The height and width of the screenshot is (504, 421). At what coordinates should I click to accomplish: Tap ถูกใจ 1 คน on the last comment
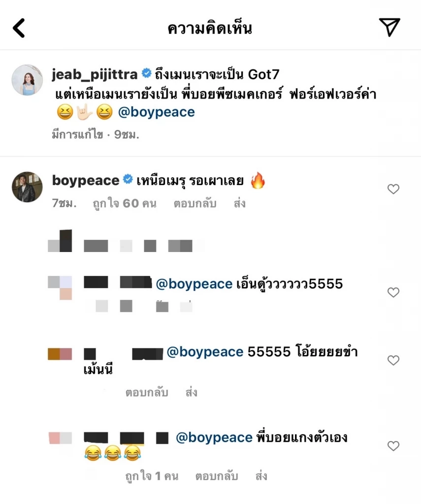(151, 476)
